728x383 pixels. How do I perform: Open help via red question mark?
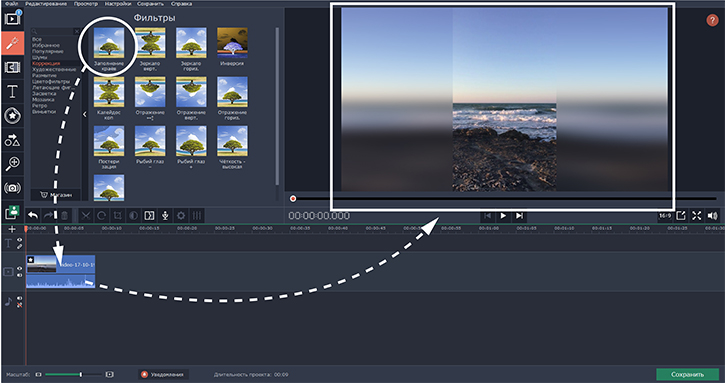712,20
